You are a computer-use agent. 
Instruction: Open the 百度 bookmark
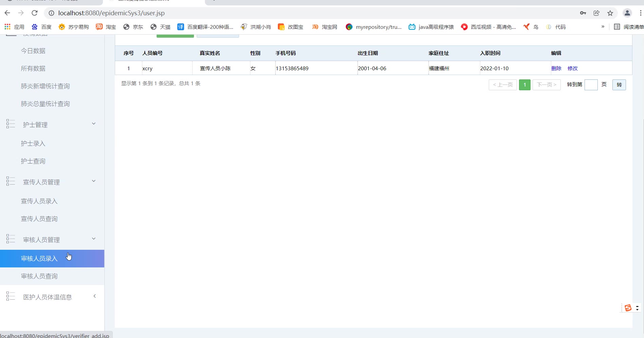[x=41, y=27]
